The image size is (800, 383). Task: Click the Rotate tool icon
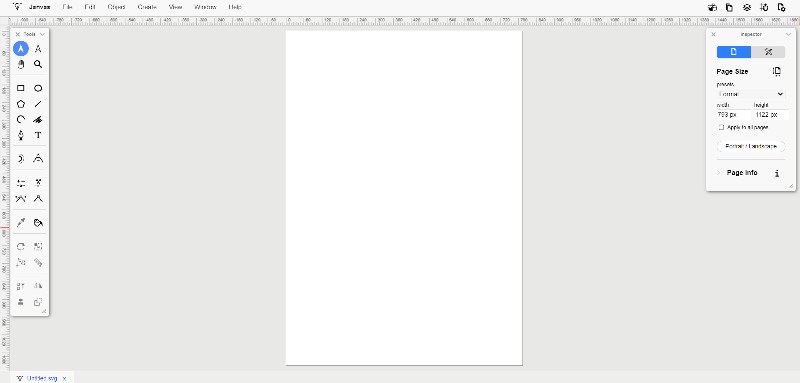[x=20, y=246]
